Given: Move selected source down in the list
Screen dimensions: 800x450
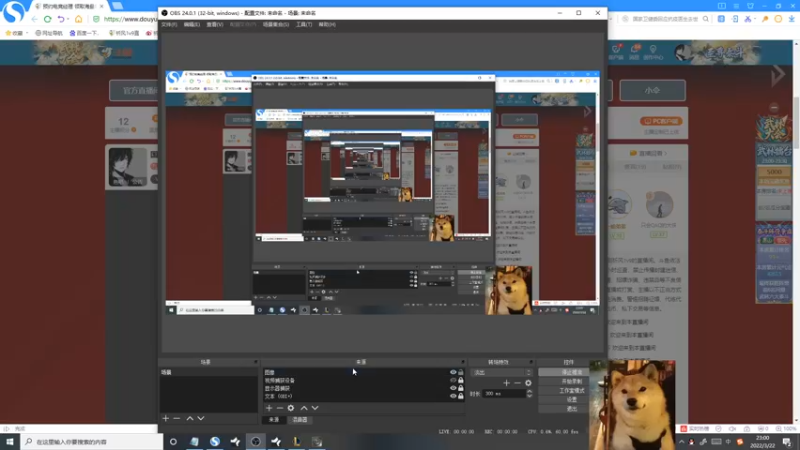Looking at the screenshot, I should 315,408.
